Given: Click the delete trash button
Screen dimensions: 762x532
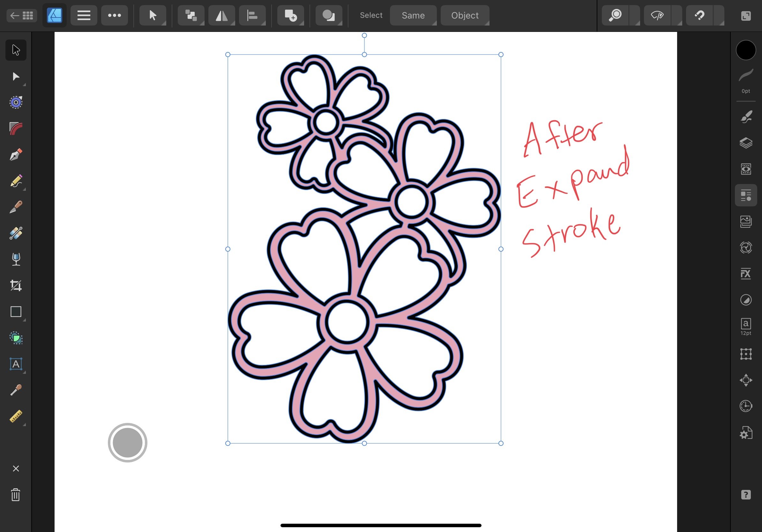Looking at the screenshot, I should pos(16,495).
